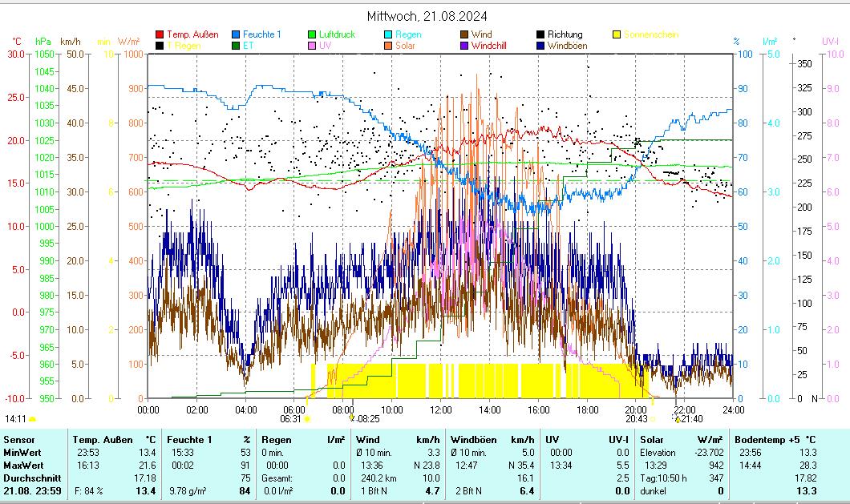Click the 'km/h' axis unit label at top left
Image resolution: width=850 pixels, height=504 pixels.
(71, 42)
